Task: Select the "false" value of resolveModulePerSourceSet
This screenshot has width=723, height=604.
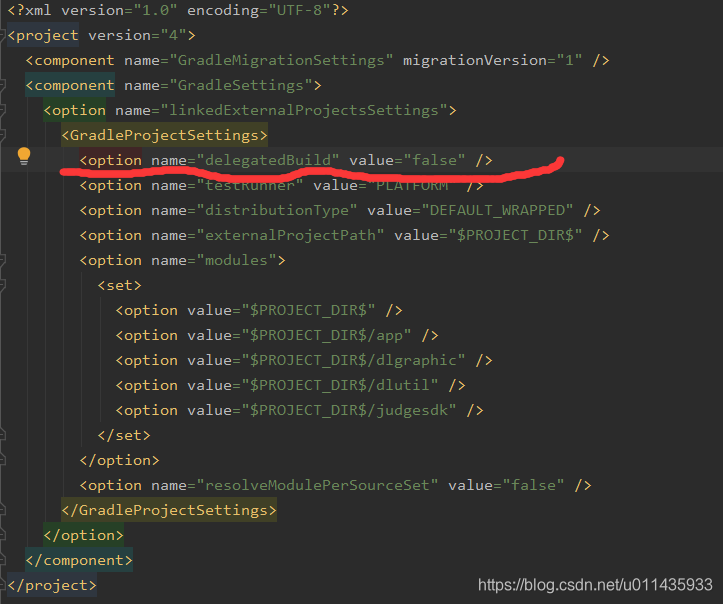Action: click(533, 485)
